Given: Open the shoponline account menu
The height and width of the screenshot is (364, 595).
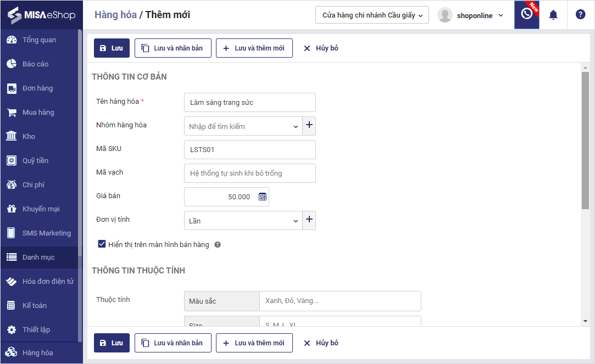Looking at the screenshot, I should (471, 15).
